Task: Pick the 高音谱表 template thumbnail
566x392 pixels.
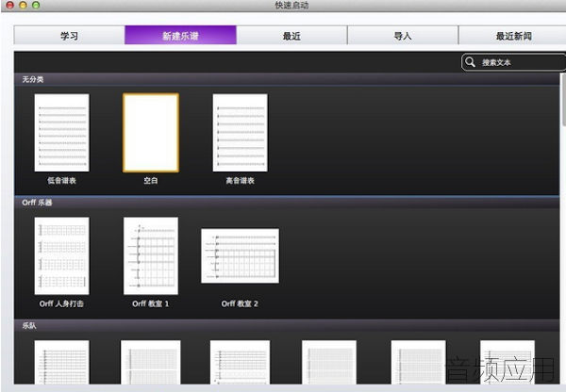Action: pyautogui.click(x=240, y=133)
